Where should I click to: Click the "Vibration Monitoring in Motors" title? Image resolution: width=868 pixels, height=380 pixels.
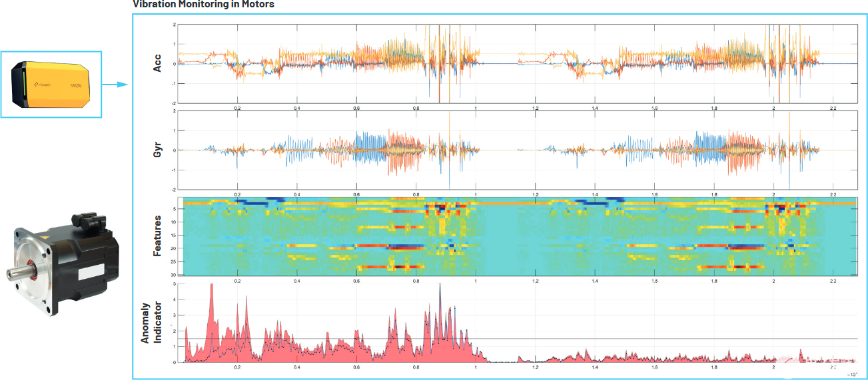coord(203,5)
